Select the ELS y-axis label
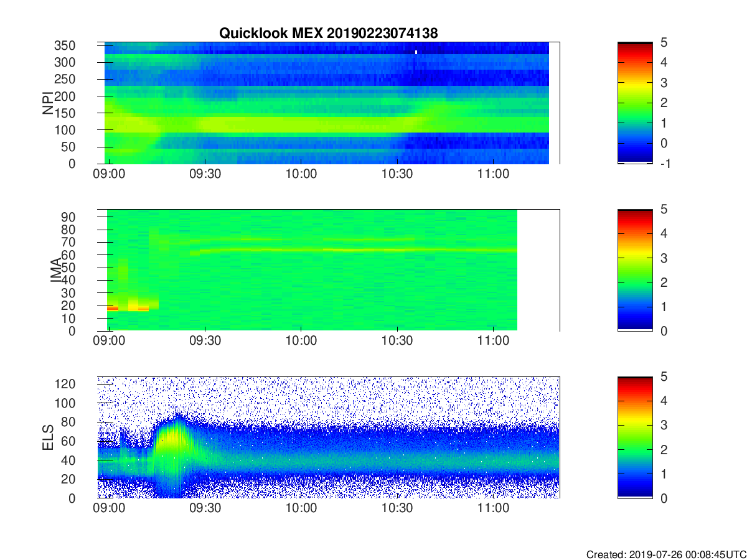This screenshot has height=560, width=747. click(48, 437)
